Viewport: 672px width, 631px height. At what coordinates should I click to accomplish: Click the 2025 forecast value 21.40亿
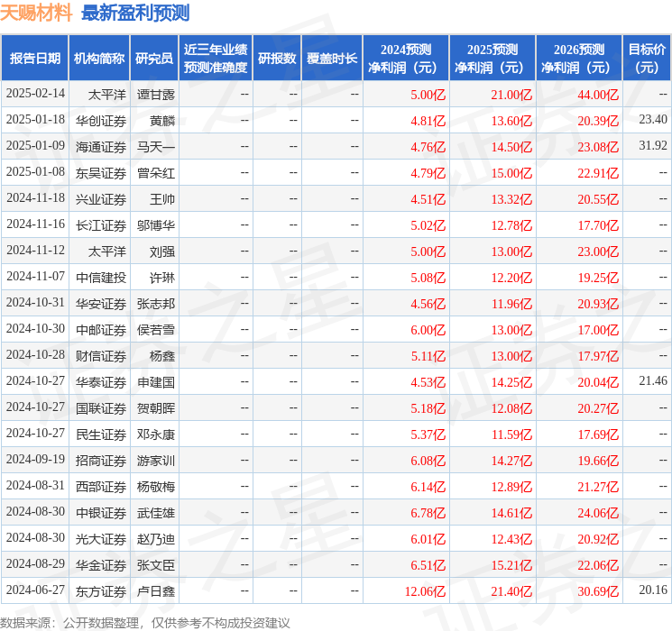pyautogui.click(x=511, y=591)
